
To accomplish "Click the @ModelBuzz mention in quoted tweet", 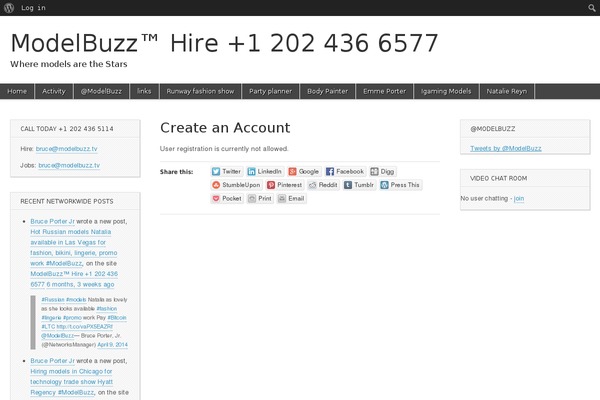I will 57,335.
